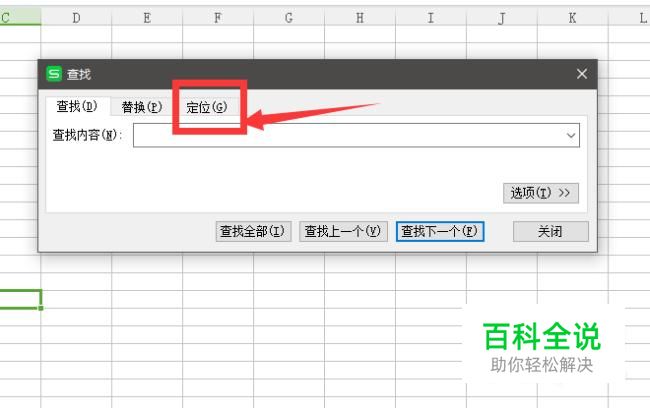The image size is (650, 408).
Task: Select column K header
Action: click(572, 18)
